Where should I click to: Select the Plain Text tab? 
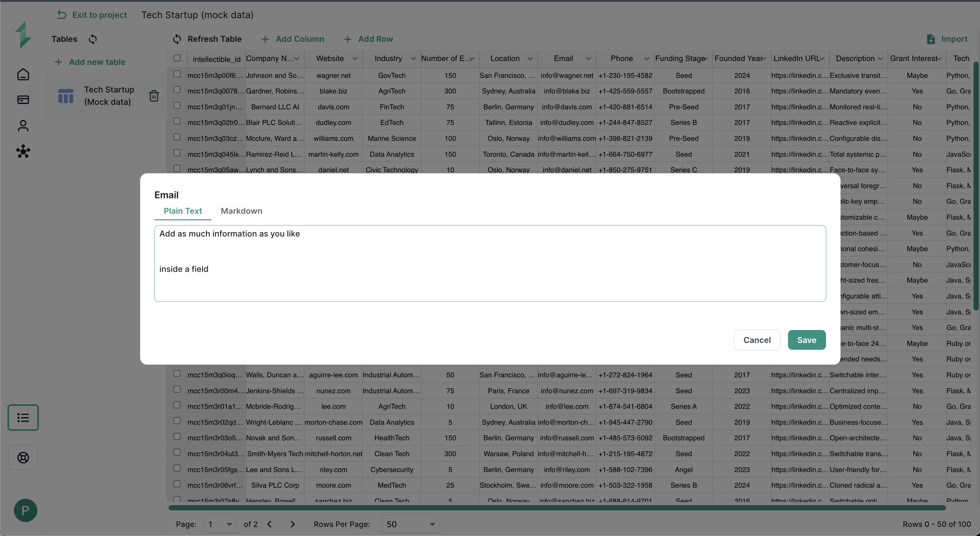[x=183, y=211]
